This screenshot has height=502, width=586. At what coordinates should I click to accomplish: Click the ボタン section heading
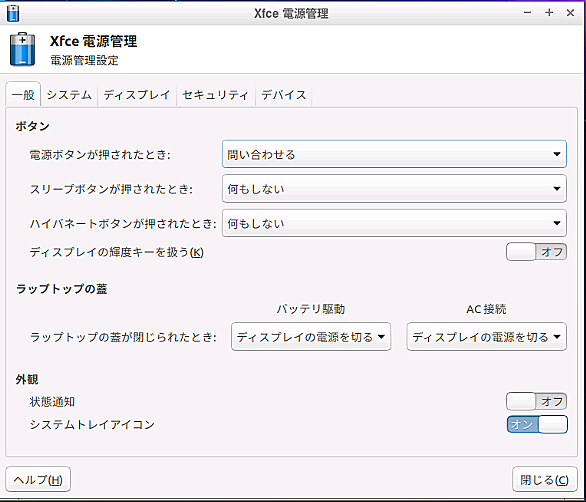[33, 126]
